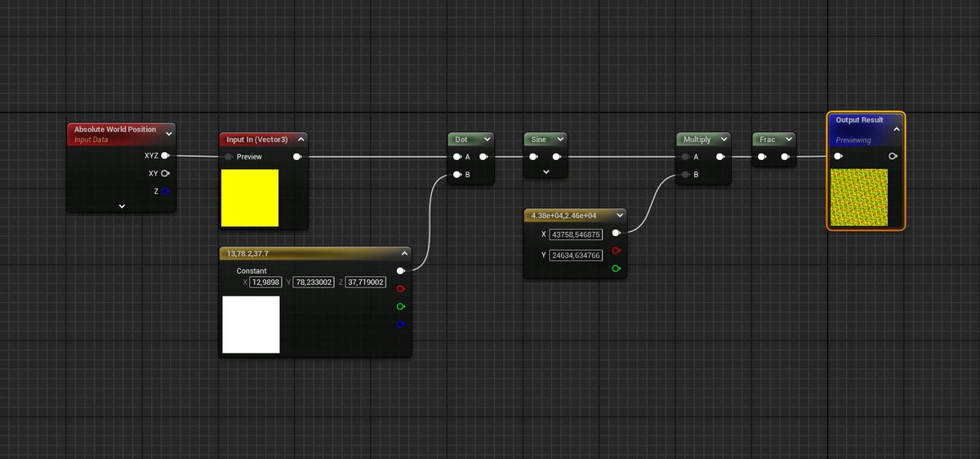Click the yellow preview swatch on Input In node
This screenshot has height=459, width=980.
click(x=250, y=198)
